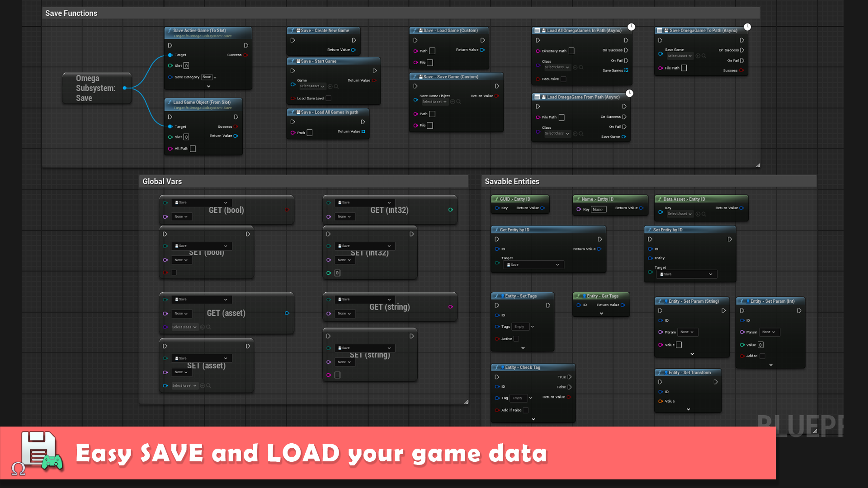Click the blue Target pin on Load Game Object (From Slot)

click(x=170, y=127)
